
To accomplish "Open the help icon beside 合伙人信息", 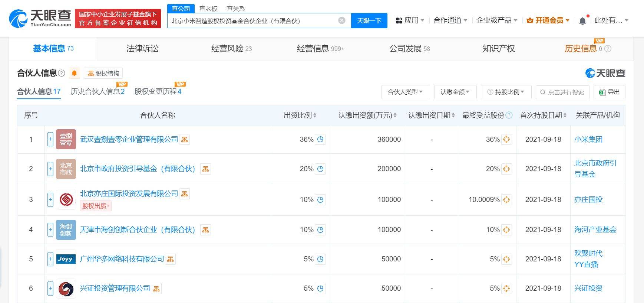I will click(x=62, y=73).
